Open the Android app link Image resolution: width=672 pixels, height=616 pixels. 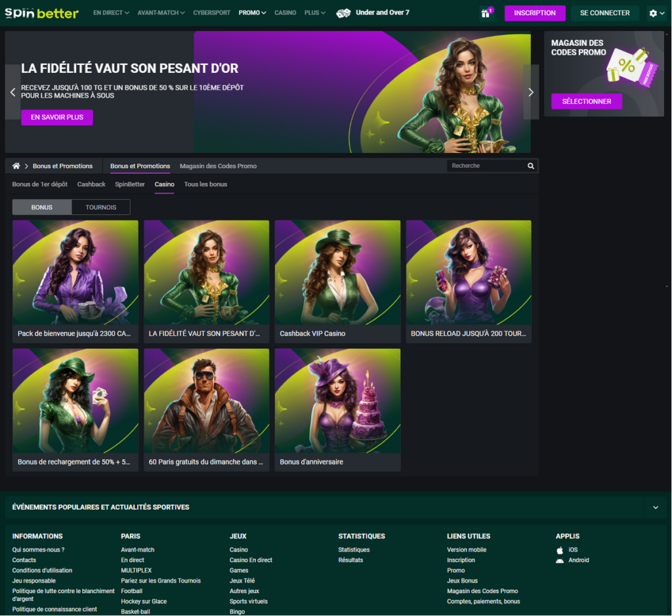point(572,560)
